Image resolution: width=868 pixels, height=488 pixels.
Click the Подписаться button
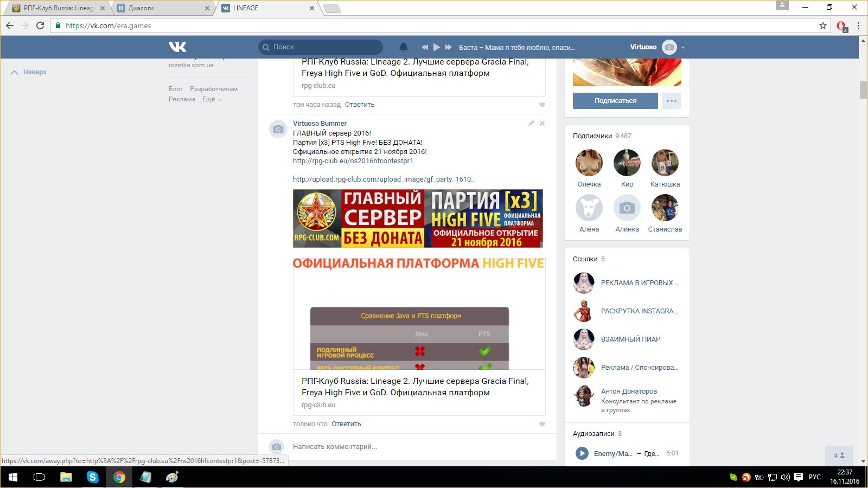pyautogui.click(x=615, y=101)
